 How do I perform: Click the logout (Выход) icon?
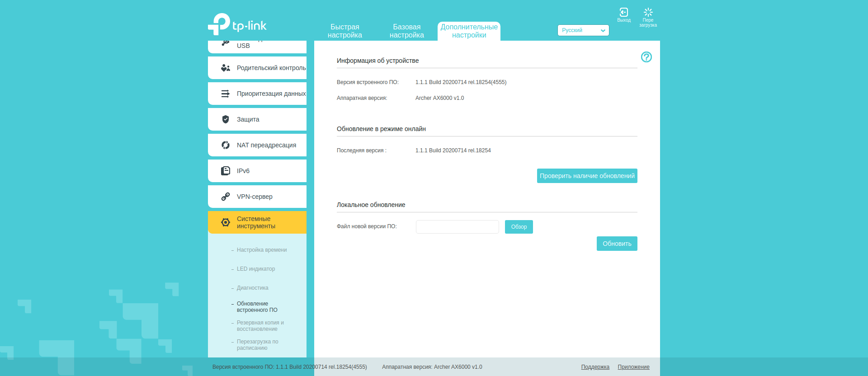coord(623,13)
